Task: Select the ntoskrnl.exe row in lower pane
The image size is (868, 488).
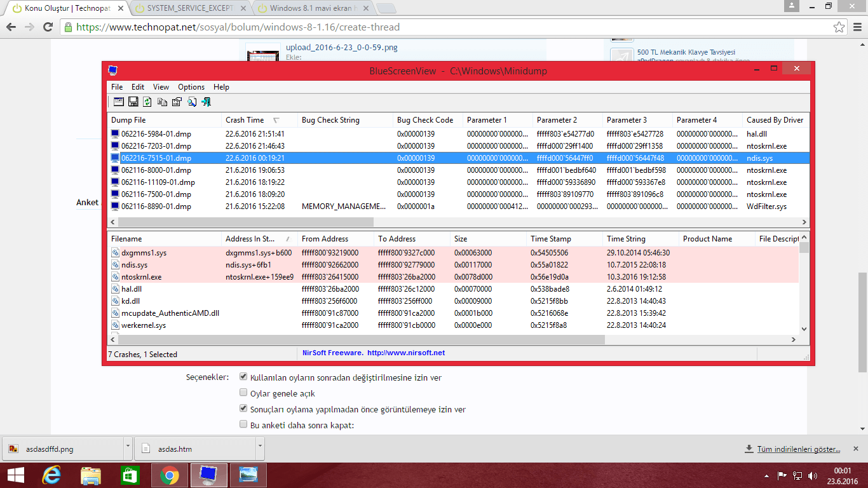Action: click(454, 276)
